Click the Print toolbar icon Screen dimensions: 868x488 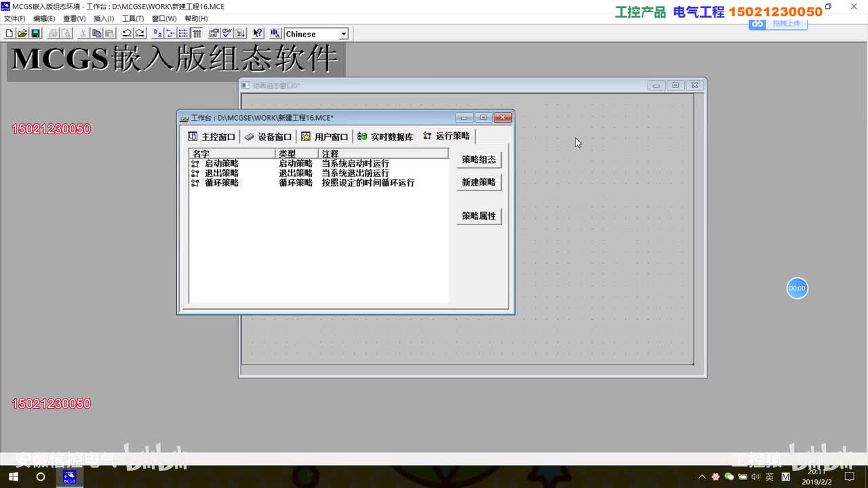coord(54,33)
